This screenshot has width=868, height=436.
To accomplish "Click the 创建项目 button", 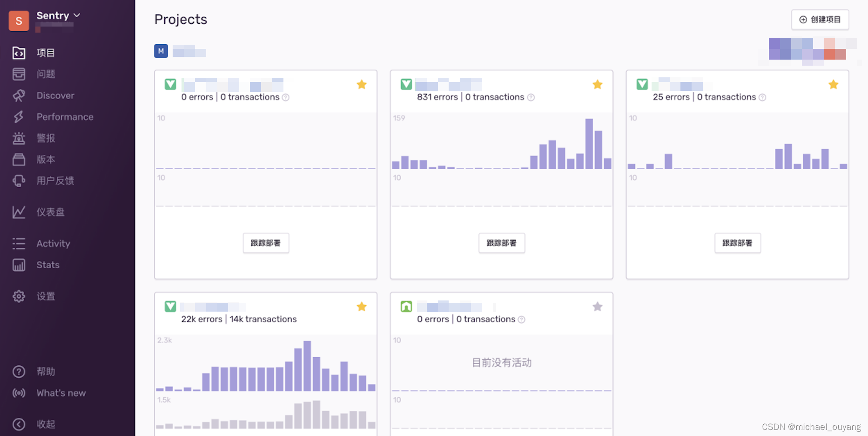I will (x=820, y=20).
